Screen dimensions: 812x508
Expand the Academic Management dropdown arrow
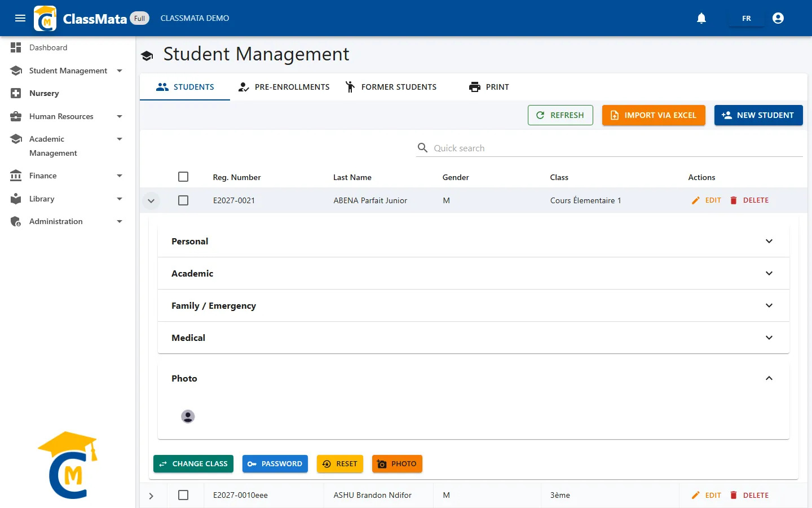[x=120, y=139]
